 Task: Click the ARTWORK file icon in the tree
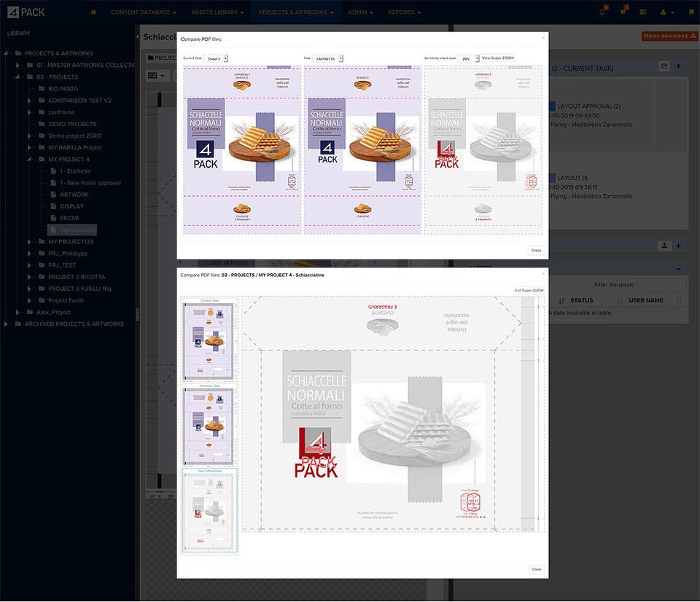click(x=53, y=195)
